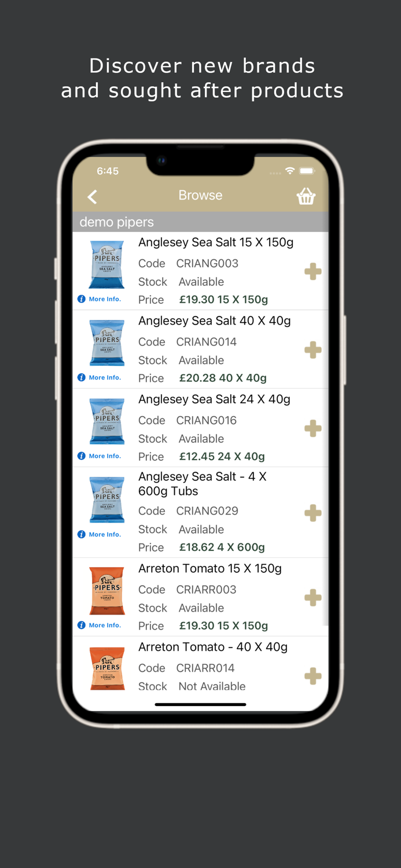This screenshot has height=868, width=401.
Task: Tap the back arrow on the Browse screen
Action: (92, 197)
